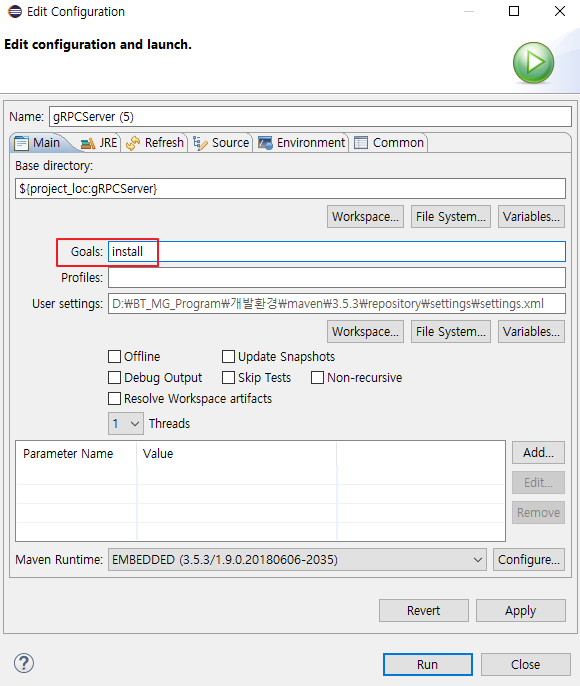Switch to the JRE tab

(x=100, y=143)
